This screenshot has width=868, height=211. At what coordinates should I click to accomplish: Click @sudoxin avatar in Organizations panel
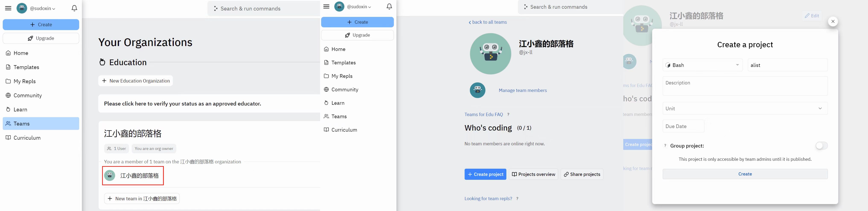[x=22, y=8]
